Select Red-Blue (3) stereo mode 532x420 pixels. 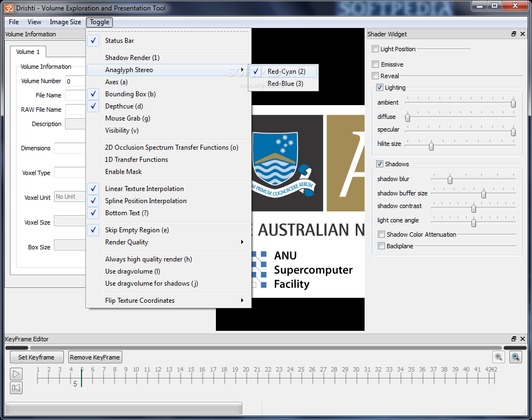(283, 84)
